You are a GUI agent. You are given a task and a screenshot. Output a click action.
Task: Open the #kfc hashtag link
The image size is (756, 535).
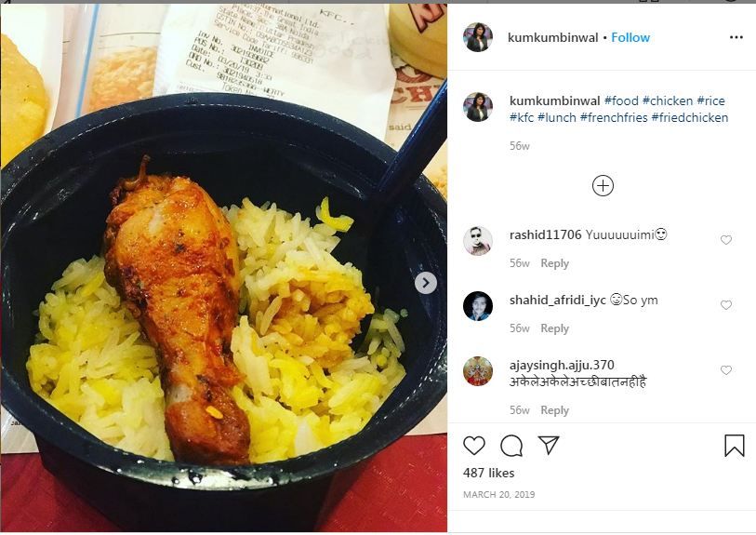coord(522,118)
